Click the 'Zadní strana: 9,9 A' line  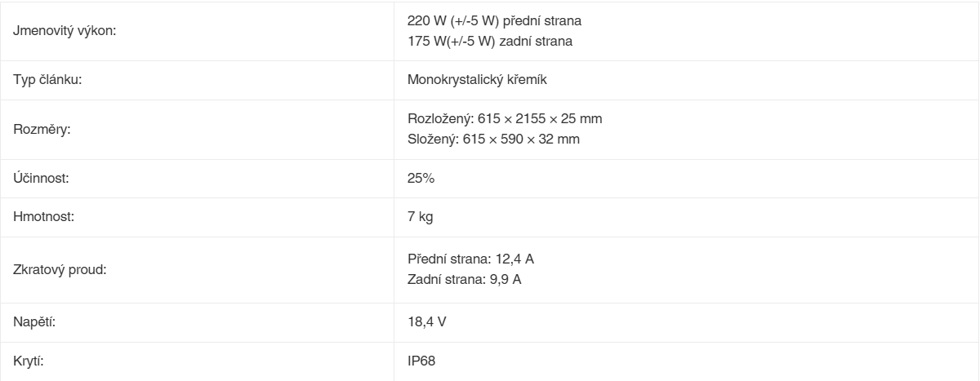pyautogui.click(x=464, y=280)
